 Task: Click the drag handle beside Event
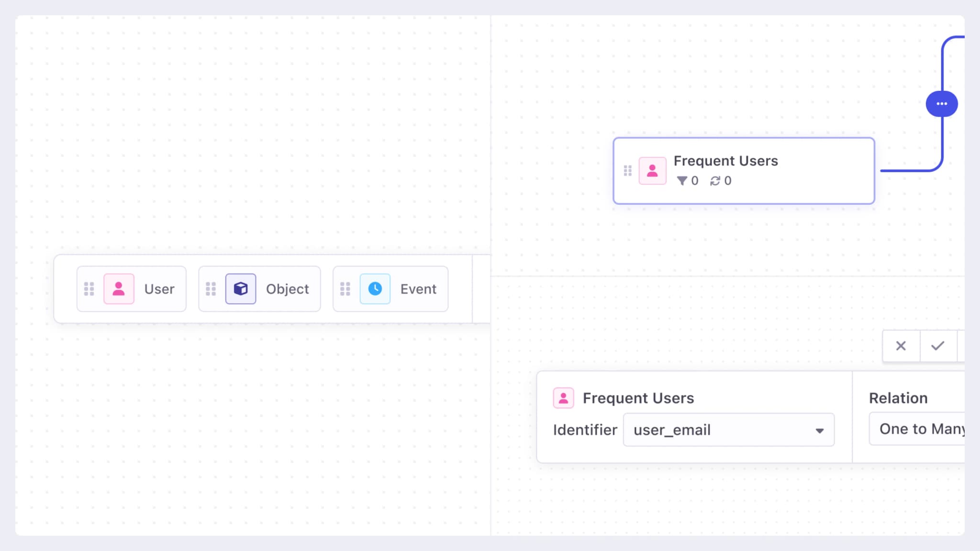[x=345, y=289]
